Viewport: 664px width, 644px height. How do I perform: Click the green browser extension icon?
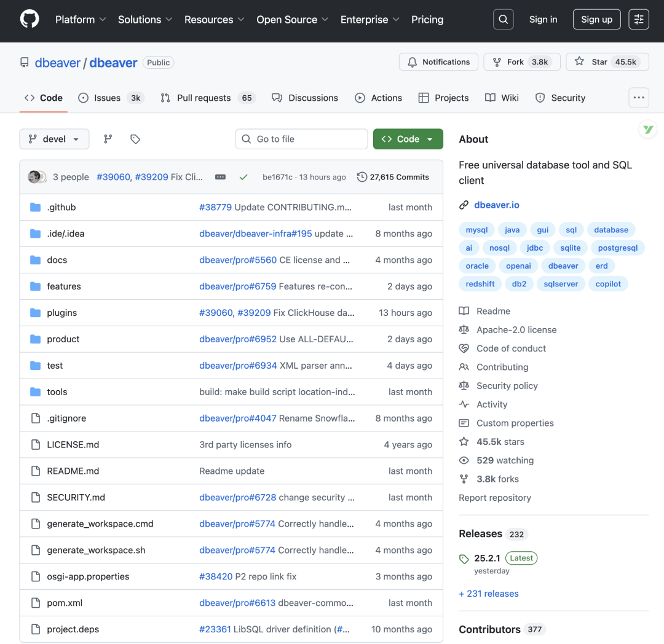[648, 130]
